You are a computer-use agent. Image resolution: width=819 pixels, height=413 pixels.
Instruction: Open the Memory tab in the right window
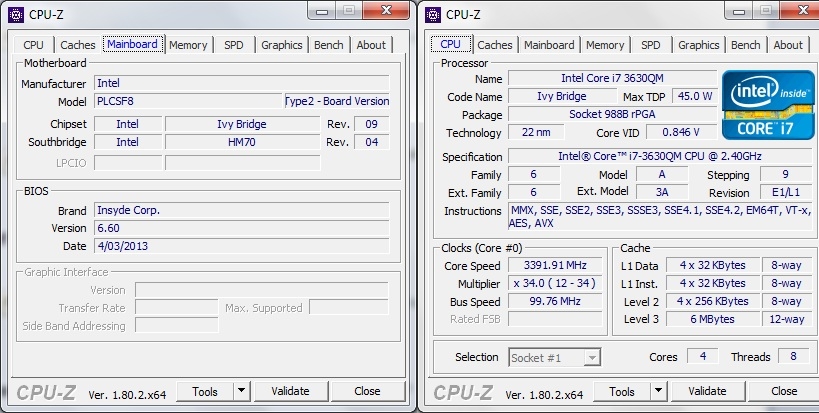click(x=605, y=45)
